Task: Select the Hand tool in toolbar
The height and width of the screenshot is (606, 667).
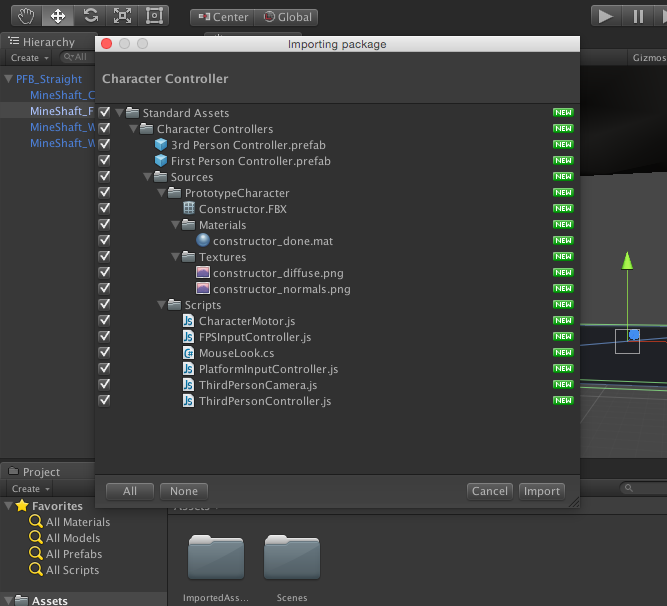Action: [x=26, y=16]
